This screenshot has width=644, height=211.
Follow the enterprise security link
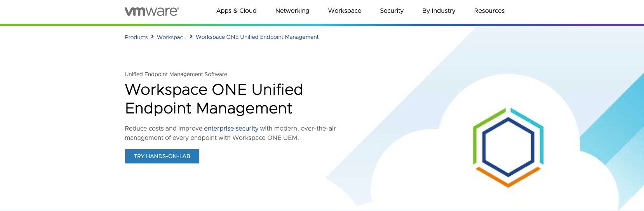pyautogui.click(x=231, y=129)
